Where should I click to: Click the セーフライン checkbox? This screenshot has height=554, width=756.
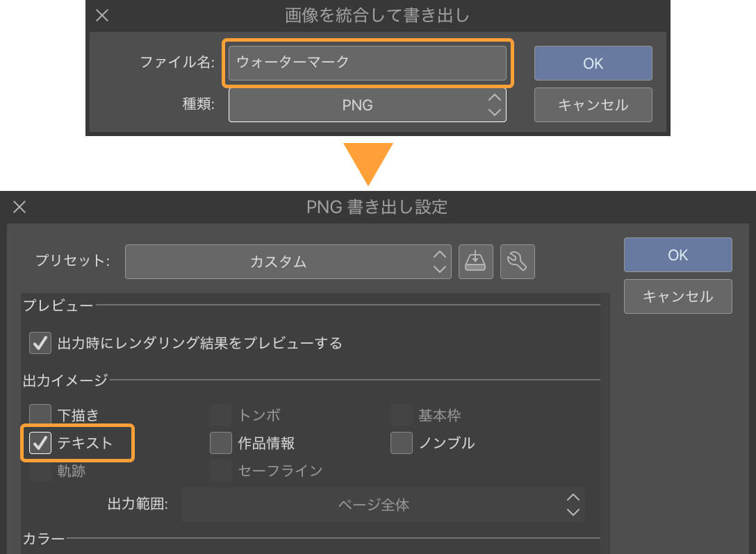(221, 471)
